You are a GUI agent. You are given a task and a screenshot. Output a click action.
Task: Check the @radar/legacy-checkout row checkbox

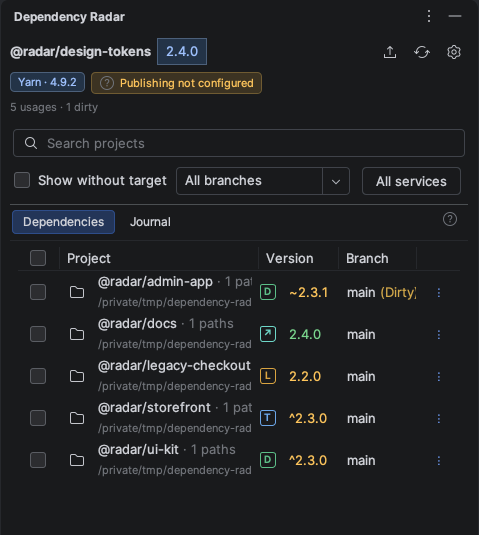point(38,376)
